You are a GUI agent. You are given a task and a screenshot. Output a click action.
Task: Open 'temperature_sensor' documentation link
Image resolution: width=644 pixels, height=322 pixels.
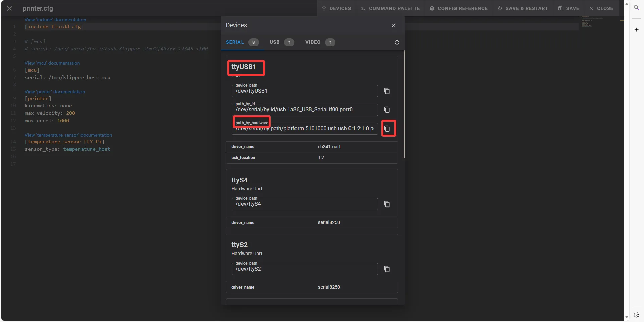pos(68,135)
